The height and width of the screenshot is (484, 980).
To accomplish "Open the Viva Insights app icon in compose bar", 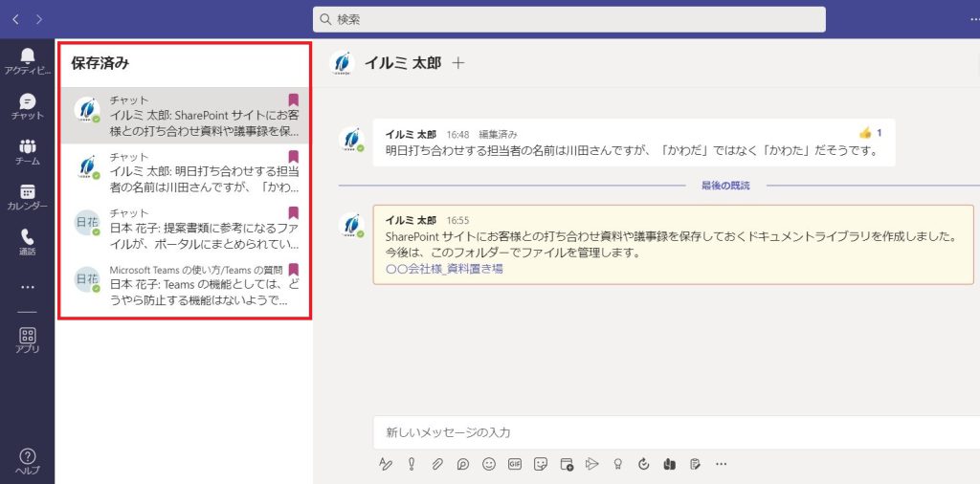I will click(669, 464).
